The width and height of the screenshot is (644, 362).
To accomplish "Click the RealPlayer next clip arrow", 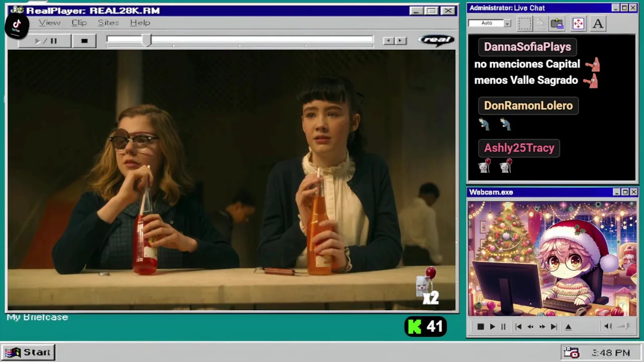I will 400,41.
